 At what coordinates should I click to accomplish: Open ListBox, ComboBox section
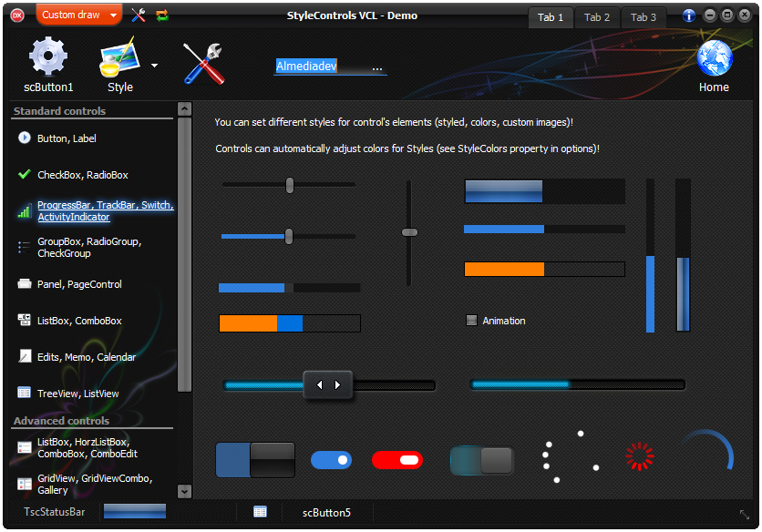pyautogui.click(x=79, y=321)
